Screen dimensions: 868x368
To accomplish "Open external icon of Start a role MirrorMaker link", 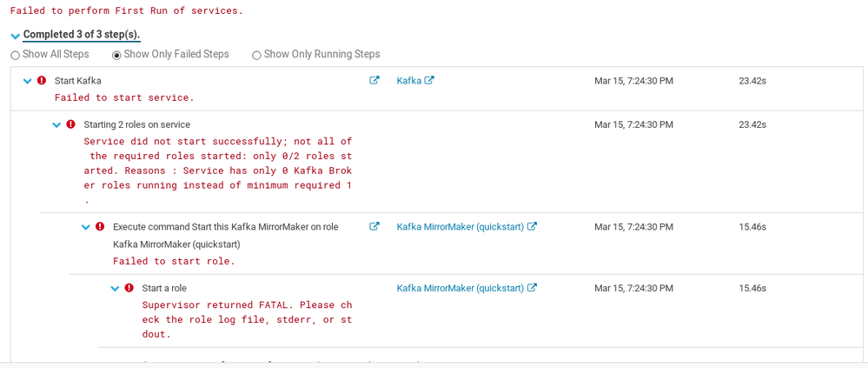I will point(532,288).
